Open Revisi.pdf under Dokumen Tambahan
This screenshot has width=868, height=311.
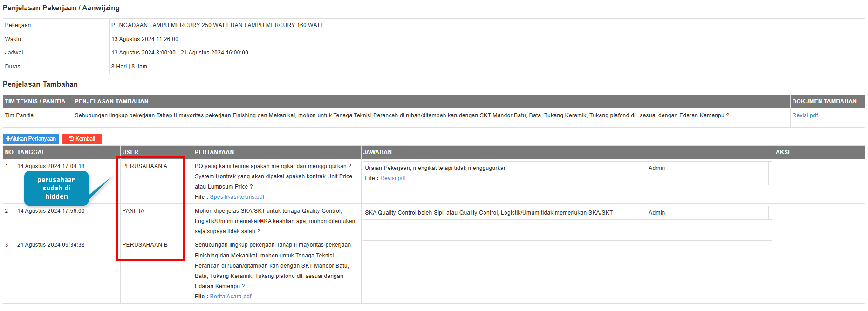[x=805, y=115]
